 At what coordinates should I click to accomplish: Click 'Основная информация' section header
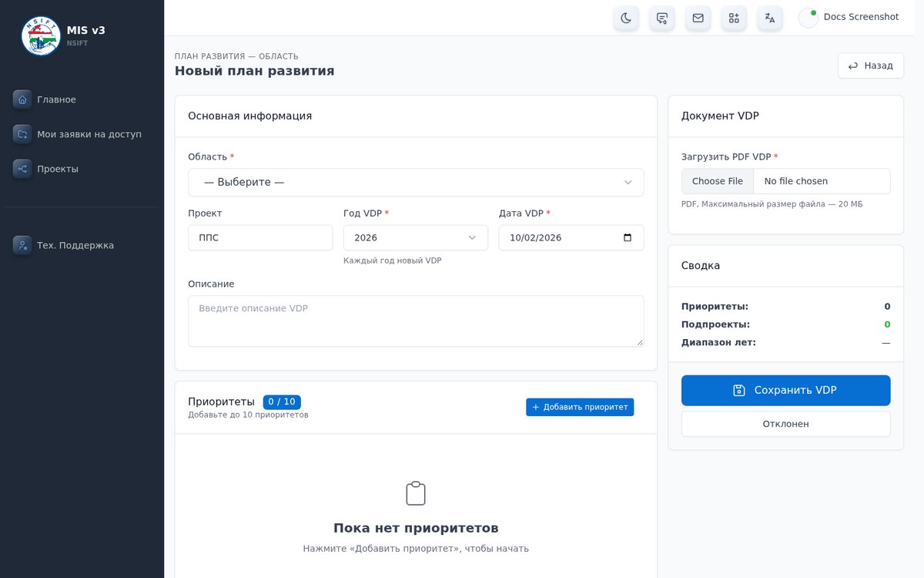coord(250,116)
